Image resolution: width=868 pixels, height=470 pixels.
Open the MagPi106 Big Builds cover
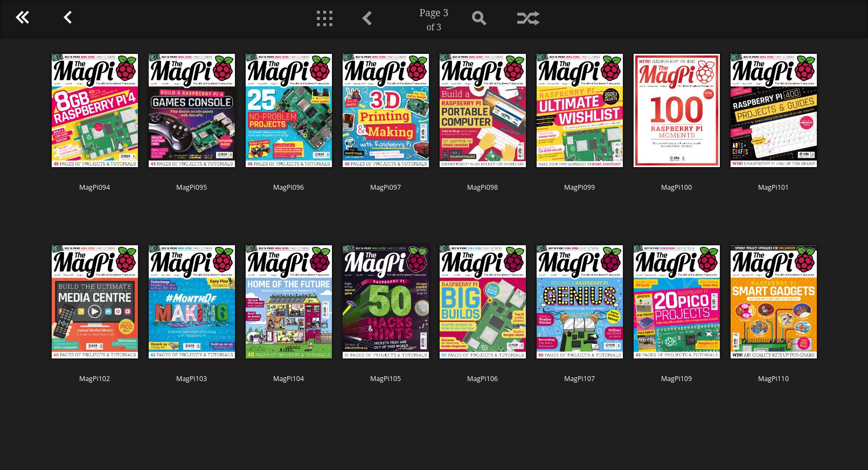pos(483,302)
